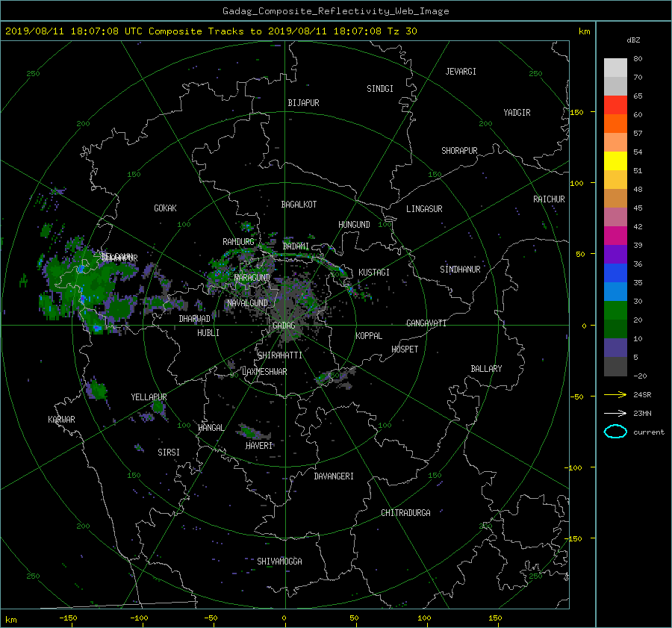This screenshot has width=672, height=628.
Task: Click the GANGAVATI city label
Action: point(426,323)
